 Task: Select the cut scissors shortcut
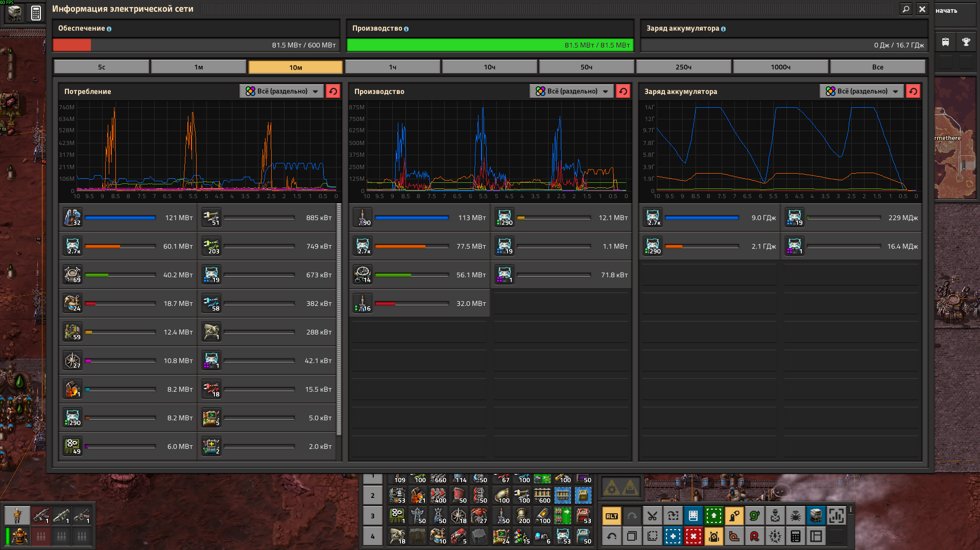[652, 516]
